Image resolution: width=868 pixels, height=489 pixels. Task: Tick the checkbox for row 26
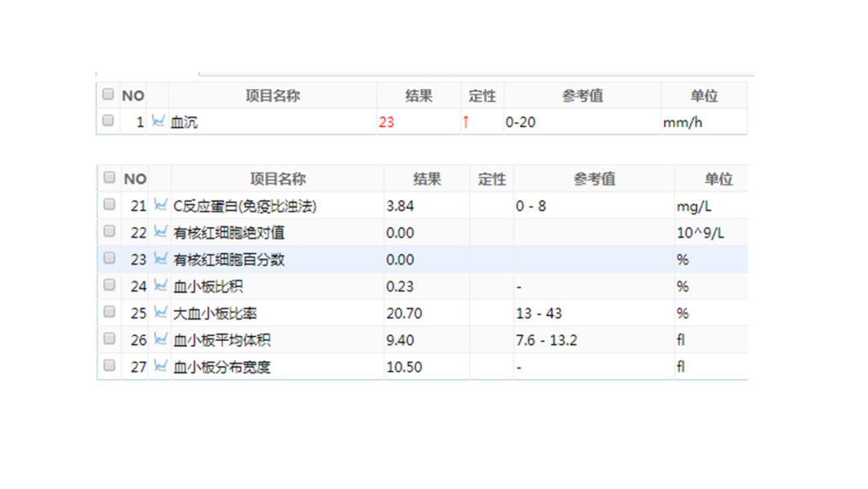109,339
